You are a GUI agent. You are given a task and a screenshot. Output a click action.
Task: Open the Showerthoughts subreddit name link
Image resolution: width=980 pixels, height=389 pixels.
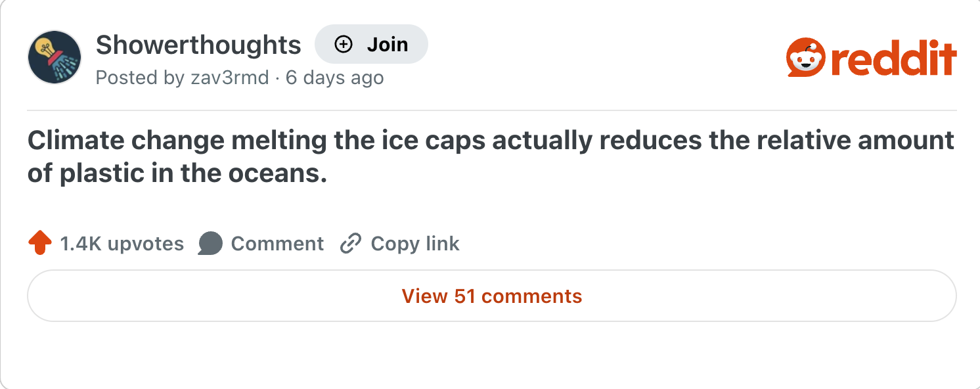click(198, 45)
